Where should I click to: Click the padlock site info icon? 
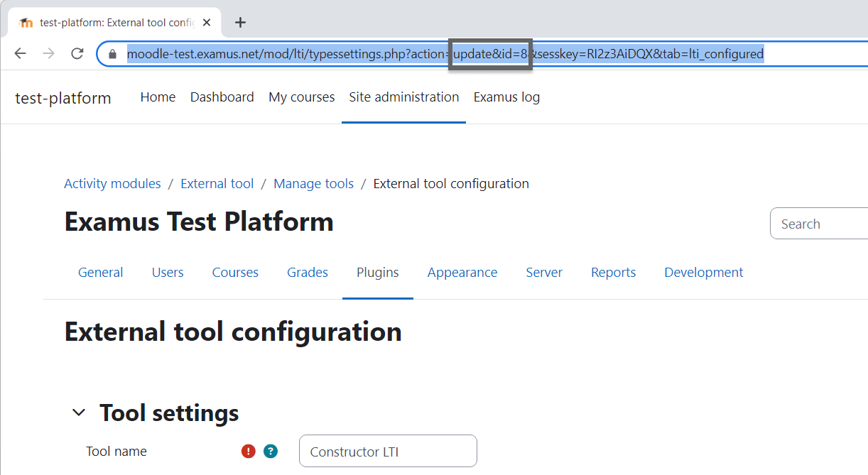coord(112,54)
